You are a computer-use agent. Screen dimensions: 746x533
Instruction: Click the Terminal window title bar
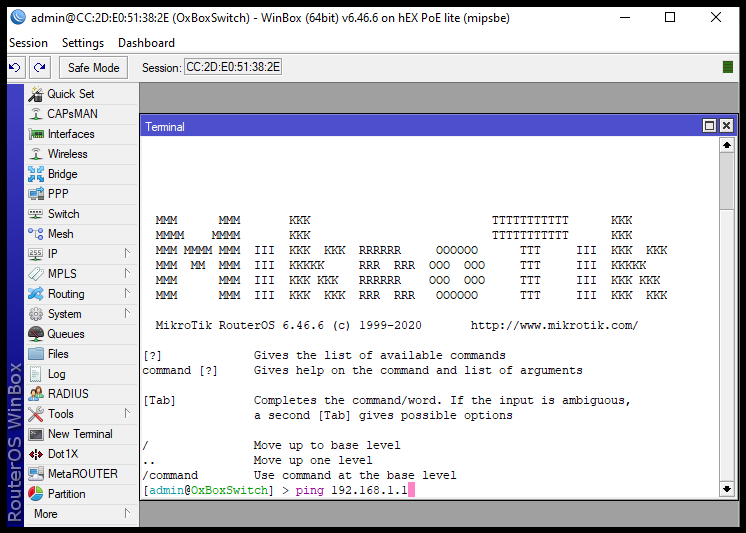pos(421,127)
